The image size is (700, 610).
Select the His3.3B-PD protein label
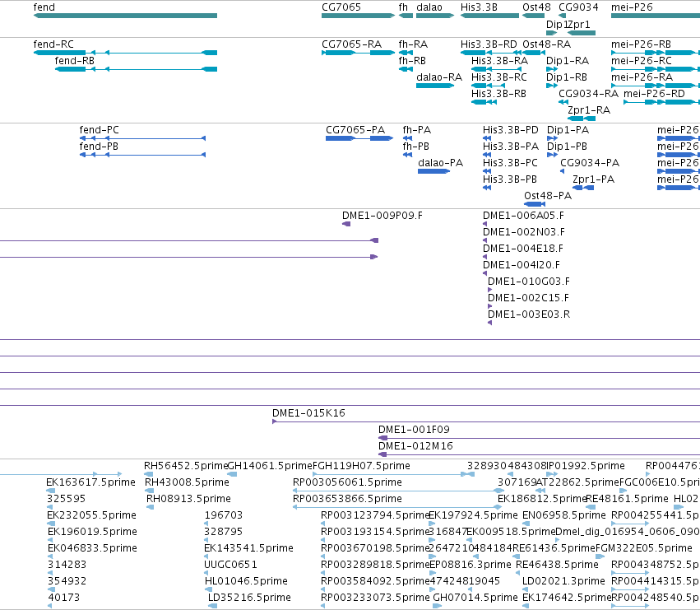coord(510,130)
